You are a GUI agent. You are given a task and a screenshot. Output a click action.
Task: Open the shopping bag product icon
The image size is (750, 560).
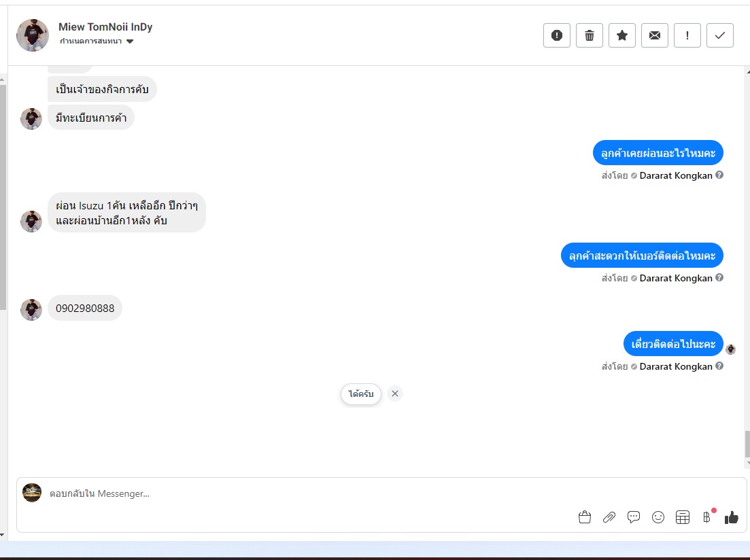coord(585,517)
